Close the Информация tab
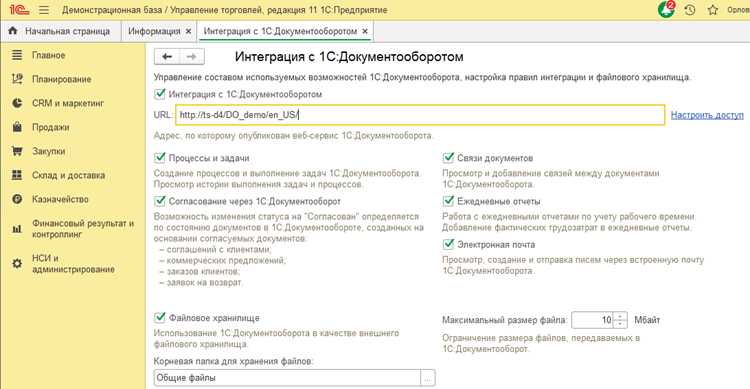750x389 pixels. pyautogui.click(x=188, y=31)
